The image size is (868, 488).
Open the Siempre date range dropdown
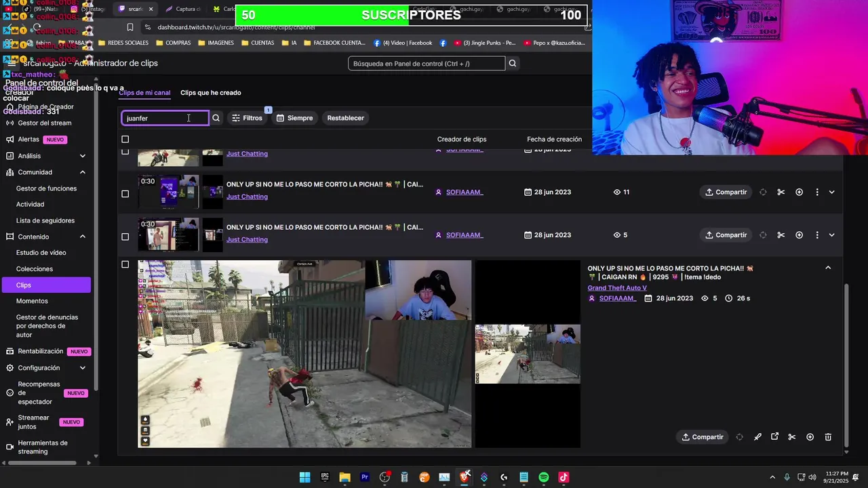[x=294, y=118]
